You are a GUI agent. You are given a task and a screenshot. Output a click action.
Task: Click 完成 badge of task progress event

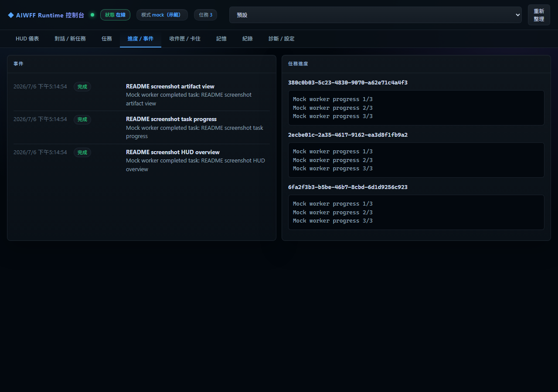[82, 119]
